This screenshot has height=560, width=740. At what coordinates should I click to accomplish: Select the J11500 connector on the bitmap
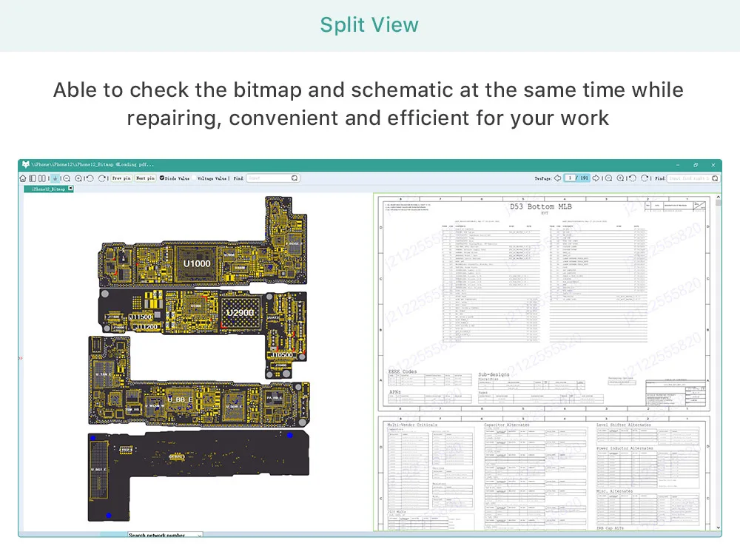point(141,317)
